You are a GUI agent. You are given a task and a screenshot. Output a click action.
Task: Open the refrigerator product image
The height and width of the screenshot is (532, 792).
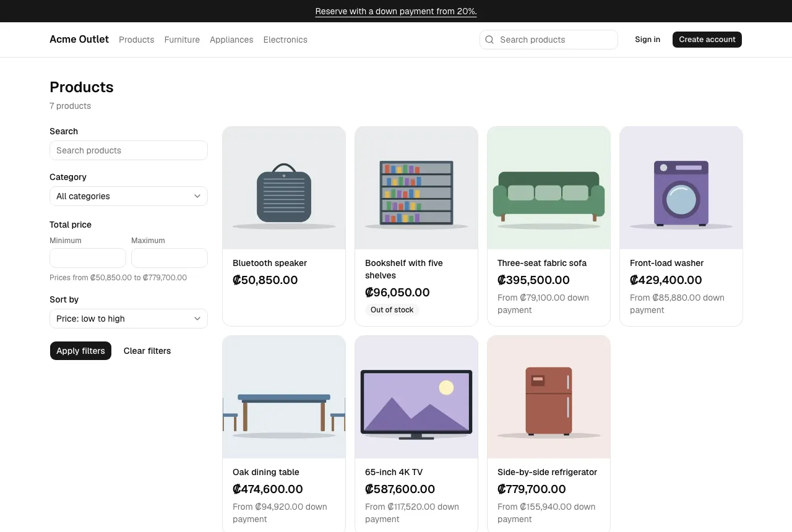[x=549, y=397]
